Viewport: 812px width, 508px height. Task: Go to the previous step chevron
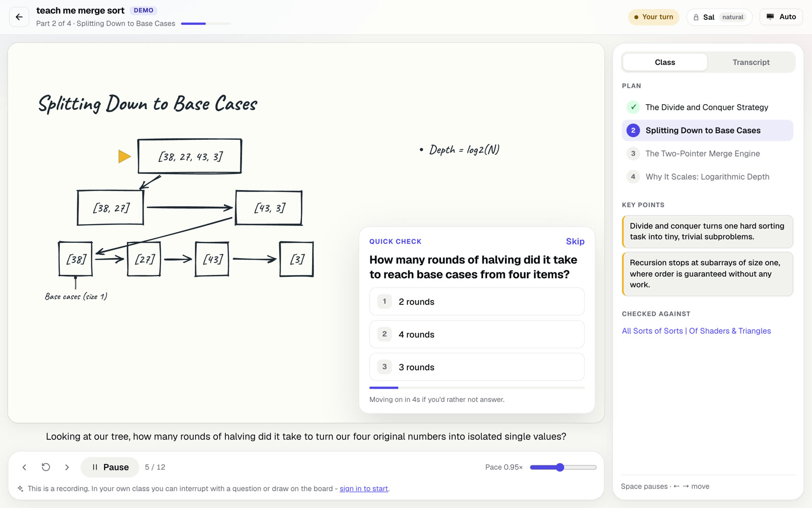tap(24, 467)
